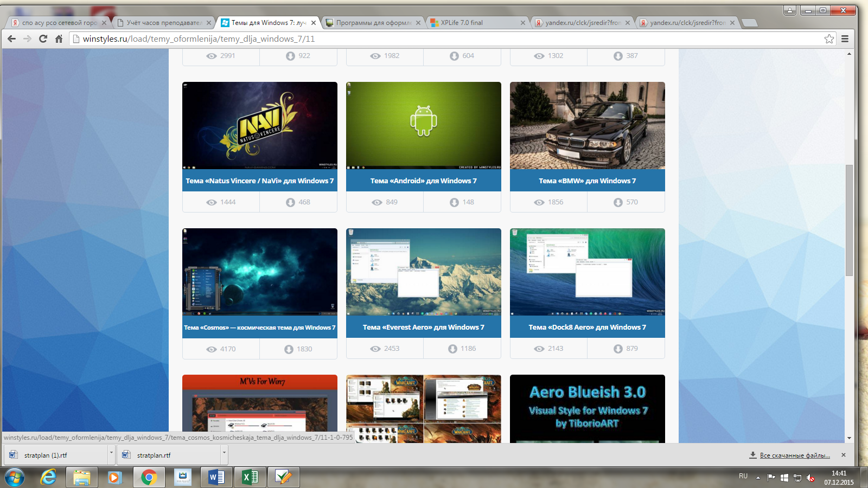The image size is (868, 488).
Task: Click the download icon showing 570
Action: click(x=618, y=202)
